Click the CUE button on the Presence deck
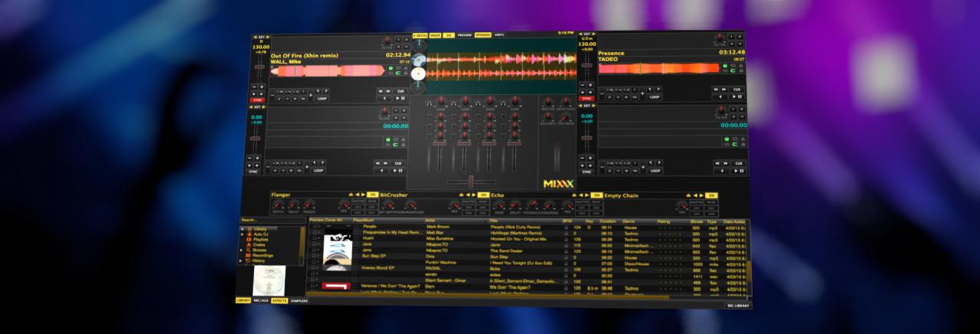980x334 pixels. pos(737,90)
